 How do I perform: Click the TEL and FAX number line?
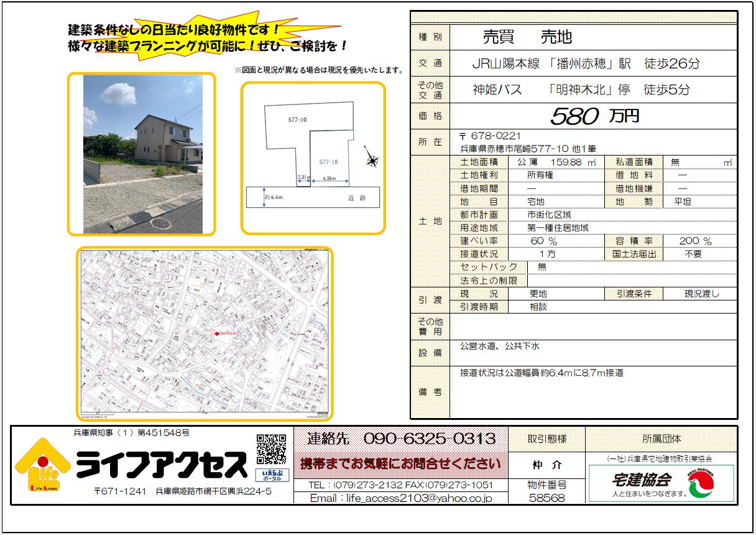(x=401, y=485)
